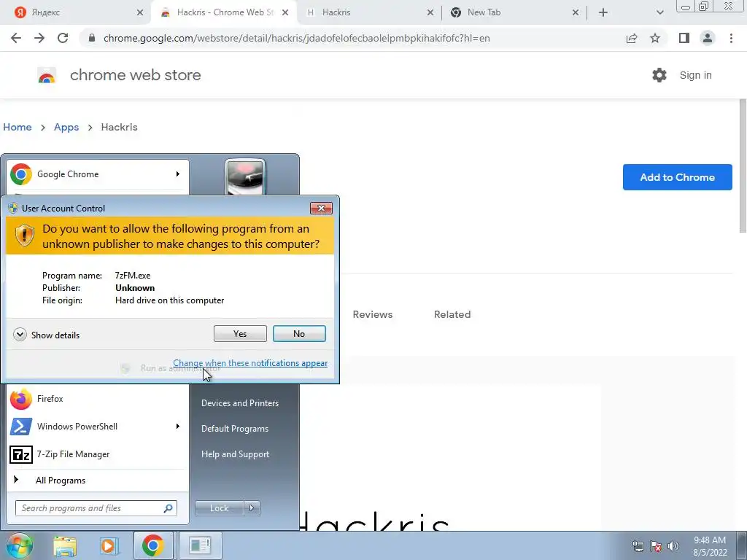Click Yes in User Account Control

(x=240, y=334)
